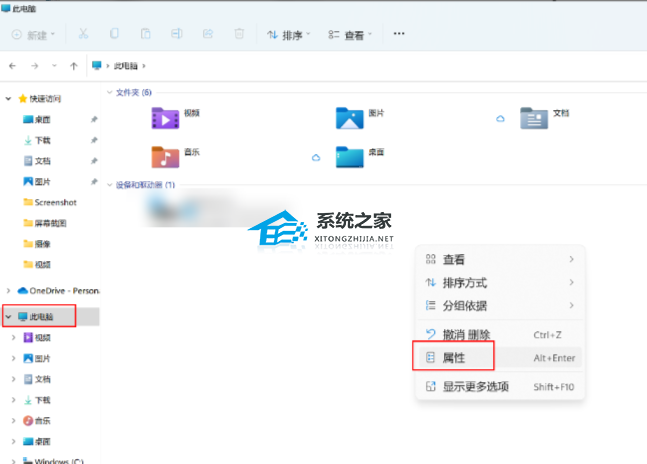Viewport: 647px width, 464px height.
Task: Open the Pictures (图片) folder icon
Action: pyautogui.click(x=349, y=118)
